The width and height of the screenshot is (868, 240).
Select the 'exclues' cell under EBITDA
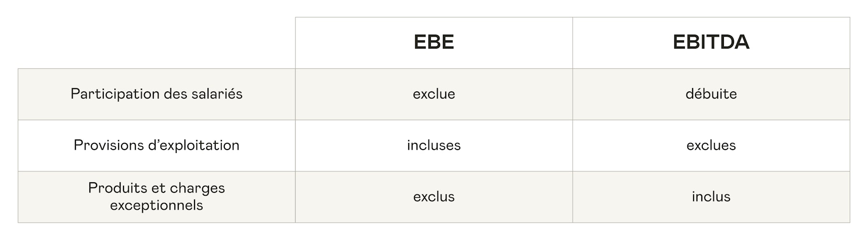point(711,145)
